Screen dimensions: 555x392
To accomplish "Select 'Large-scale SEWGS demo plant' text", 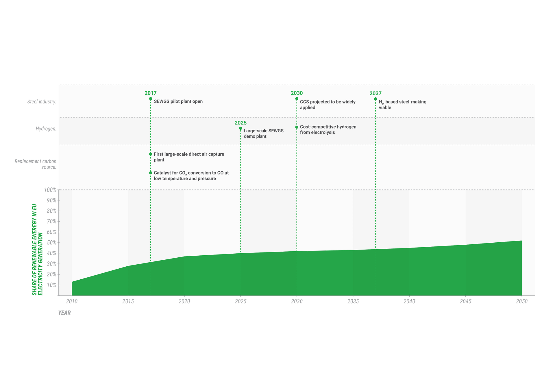I will click(x=264, y=133).
